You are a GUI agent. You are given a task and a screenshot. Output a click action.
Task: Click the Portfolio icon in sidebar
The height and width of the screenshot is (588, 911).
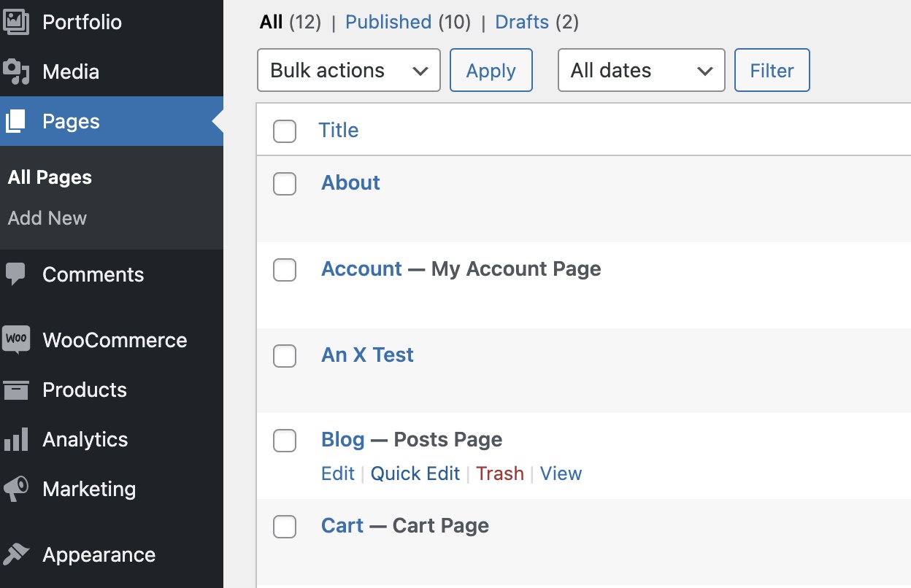click(x=16, y=22)
